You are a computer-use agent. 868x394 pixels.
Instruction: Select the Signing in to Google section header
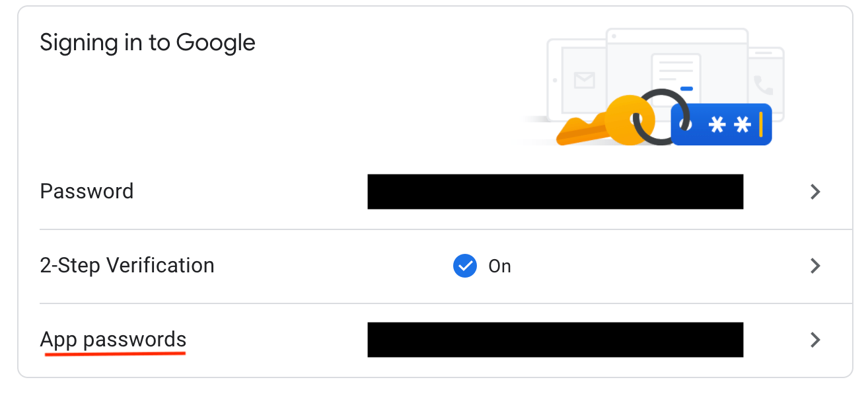(147, 42)
